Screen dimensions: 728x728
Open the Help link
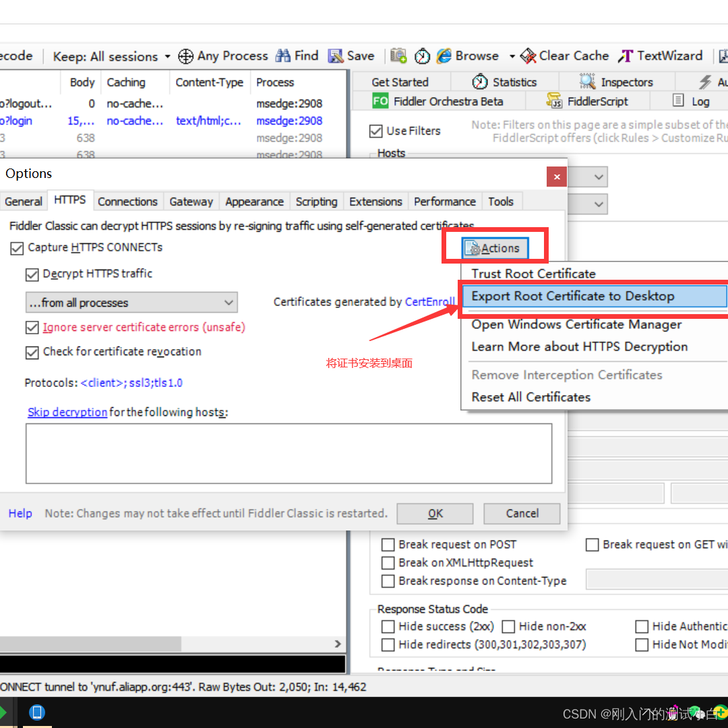[20, 513]
